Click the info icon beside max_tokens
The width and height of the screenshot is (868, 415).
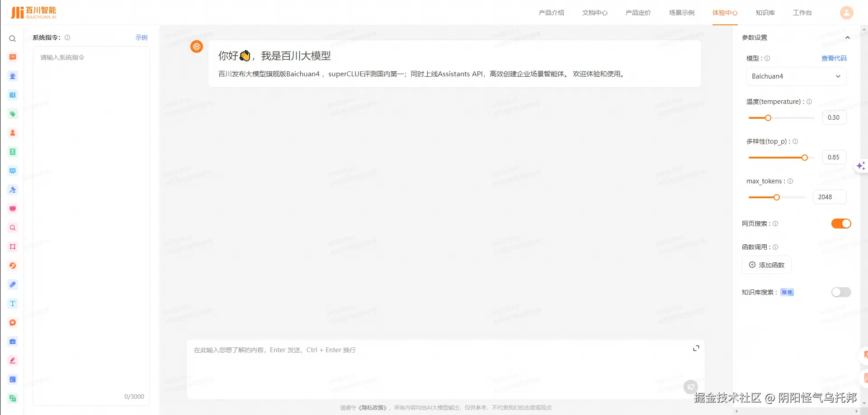790,181
